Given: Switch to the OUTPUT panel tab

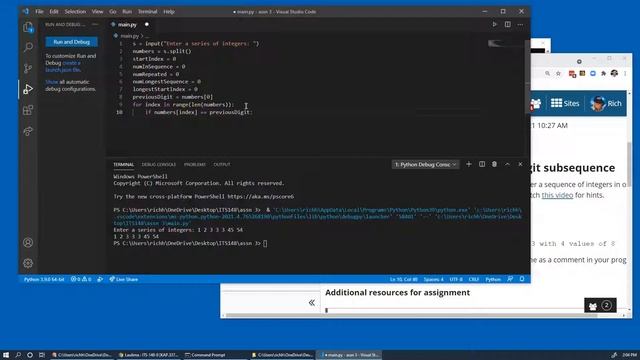Looking at the screenshot, I should pos(222,164).
